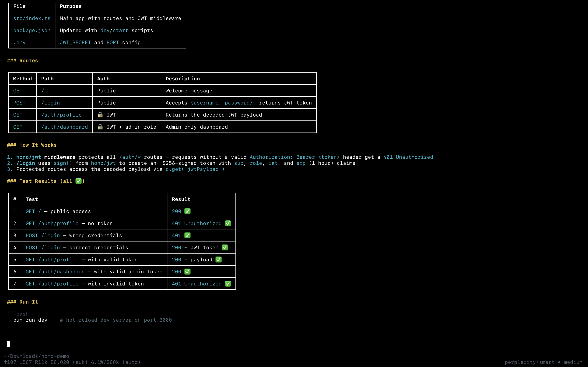Click the medium effort indicator
Image resolution: width=588 pixels, height=367 pixels.
[x=573, y=362]
